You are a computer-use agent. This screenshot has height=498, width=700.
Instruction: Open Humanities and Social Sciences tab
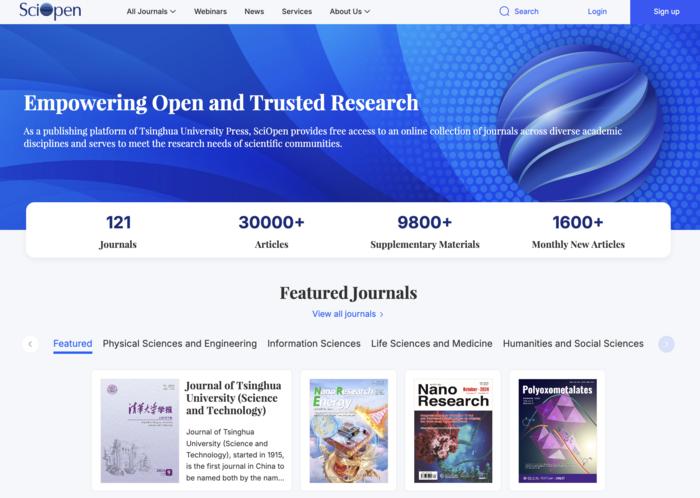(573, 344)
